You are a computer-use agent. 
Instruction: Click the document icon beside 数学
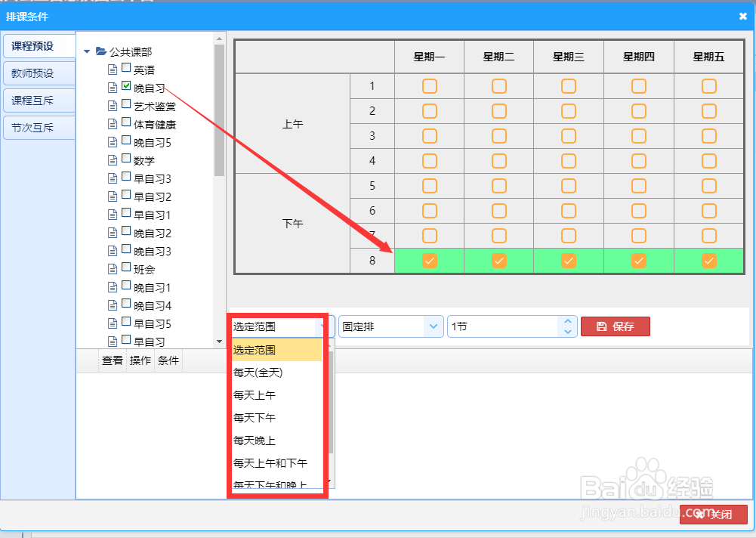point(113,160)
